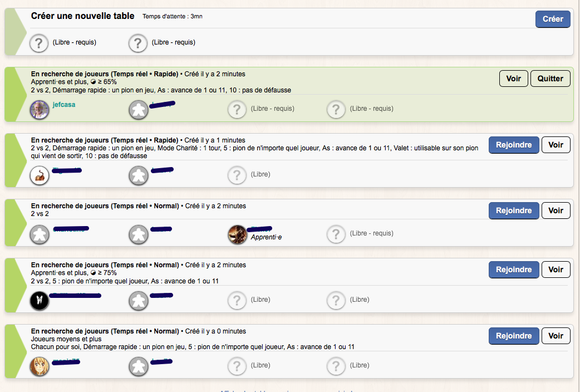Click the 'Créer une nouvelle table' heading
Screen dimensions: 580x392
82,16
